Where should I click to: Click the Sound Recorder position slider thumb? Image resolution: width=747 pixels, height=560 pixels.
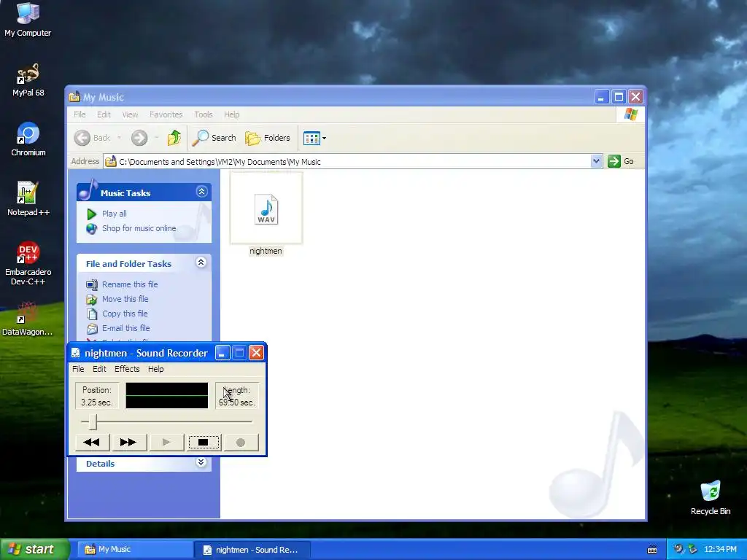coord(93,421)
